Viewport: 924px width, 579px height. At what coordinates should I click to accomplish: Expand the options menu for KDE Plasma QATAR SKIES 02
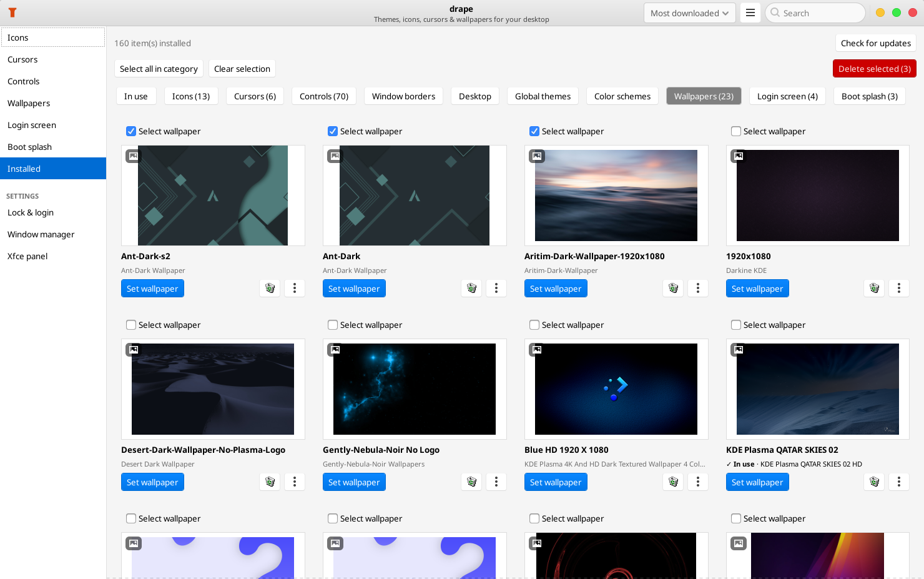pos(899,482)
